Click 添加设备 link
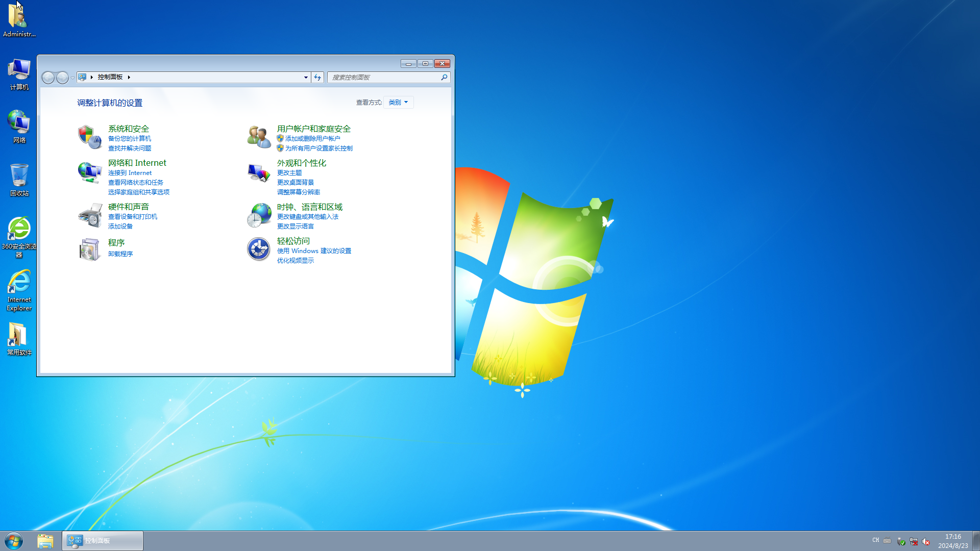The image size is (980, 551). tap(120, 227)
